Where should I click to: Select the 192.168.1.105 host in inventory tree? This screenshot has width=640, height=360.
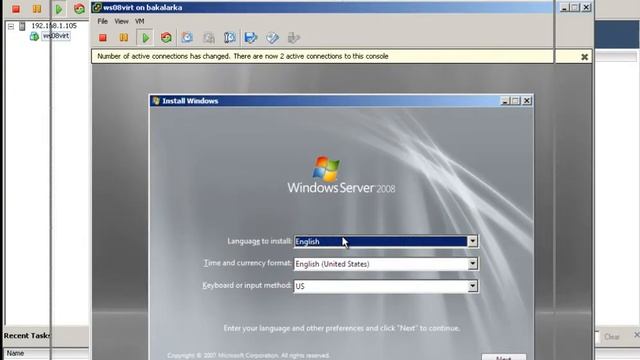point(54,26)
